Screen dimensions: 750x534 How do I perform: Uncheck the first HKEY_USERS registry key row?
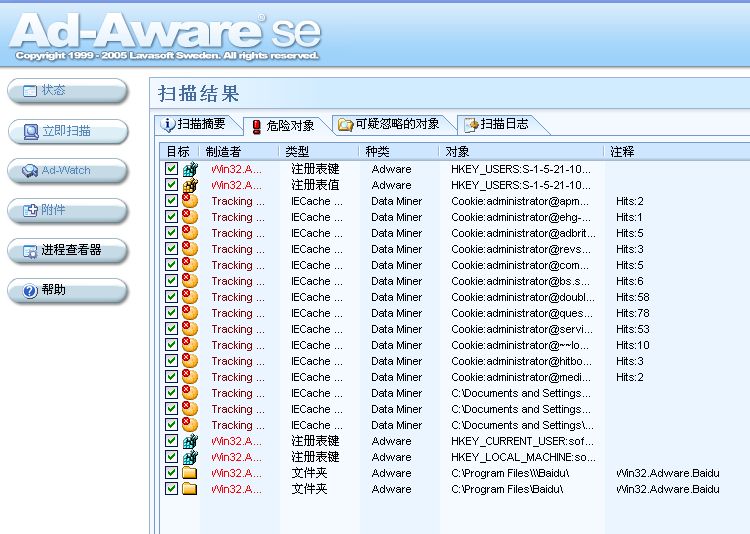[171, 168]
